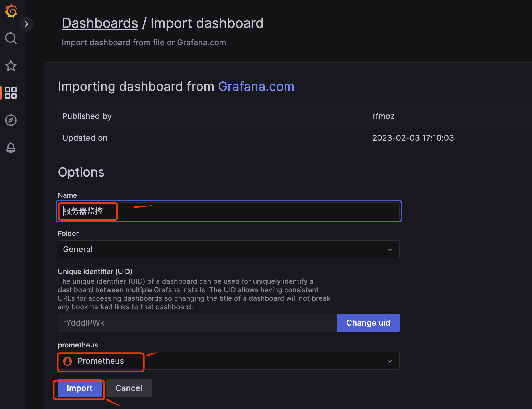Screen dimensions: 532x409
Task: Open the Alerting bell icon
Action: click(11, 148)
